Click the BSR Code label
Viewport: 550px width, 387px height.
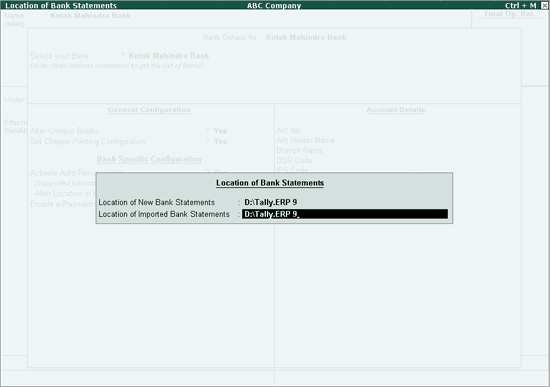pyautogui.click(x=294, y=160)
